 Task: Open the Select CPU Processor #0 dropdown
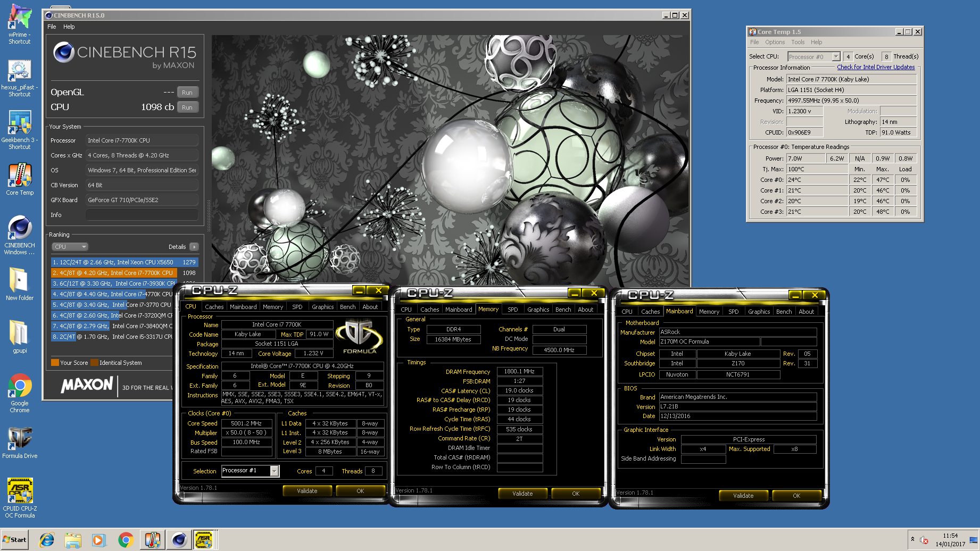point(814,56)
